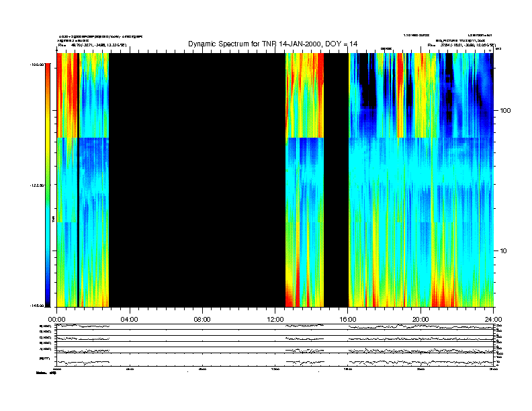This screenshot has height=411, width=532.
Task: Click the "00:00" time axis label
Action: point(56,320)
